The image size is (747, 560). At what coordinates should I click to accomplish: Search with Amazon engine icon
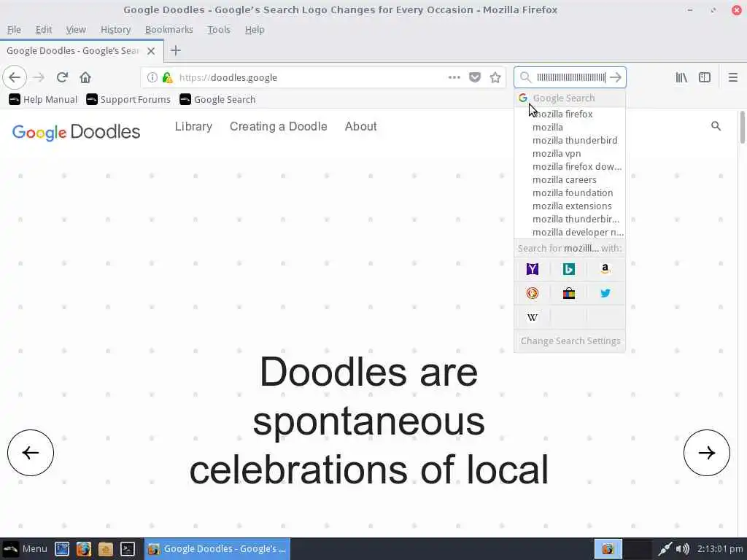[605, 269]
